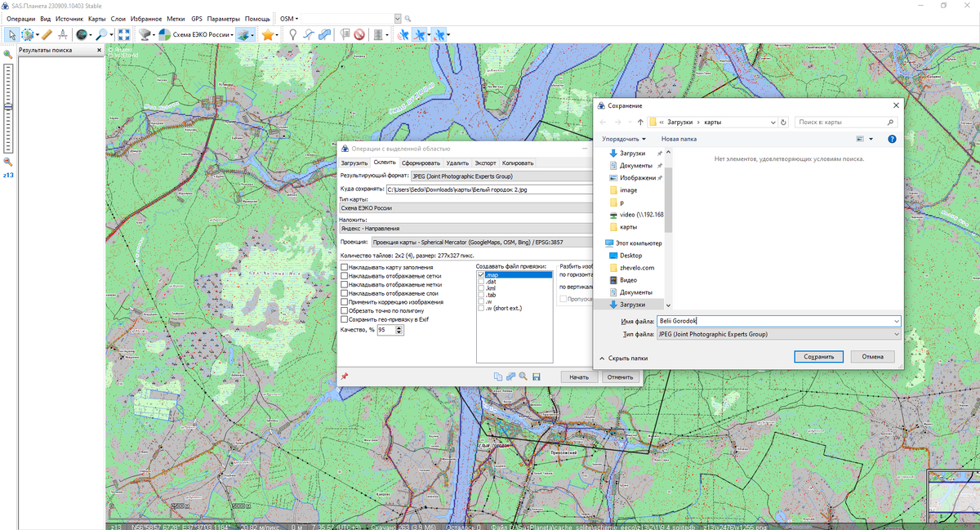Screen dimensions: 980x530
Task: Expand the 'Упорядочить' dropdown in save dialog
Action: click(x=624, y=139)
